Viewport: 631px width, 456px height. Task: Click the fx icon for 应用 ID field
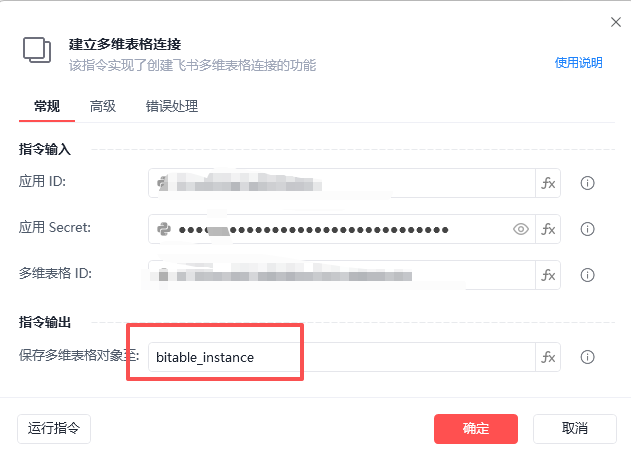tap(548, 184)
